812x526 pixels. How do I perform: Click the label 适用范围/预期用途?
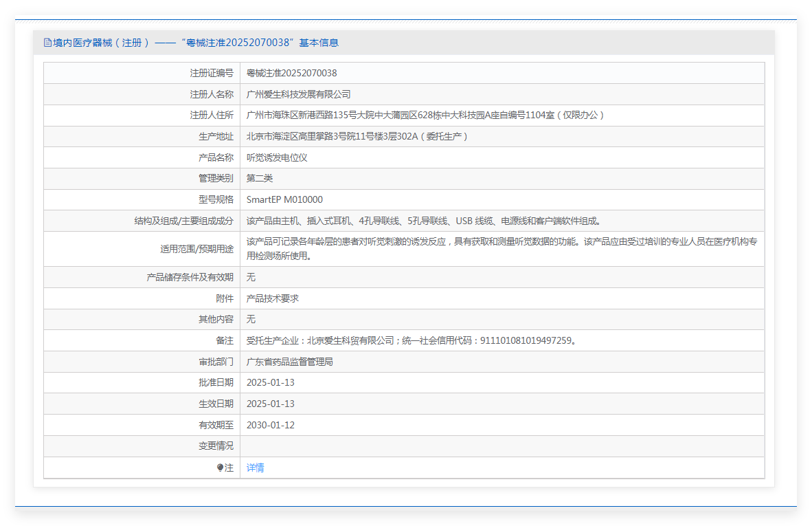[197, 249]
